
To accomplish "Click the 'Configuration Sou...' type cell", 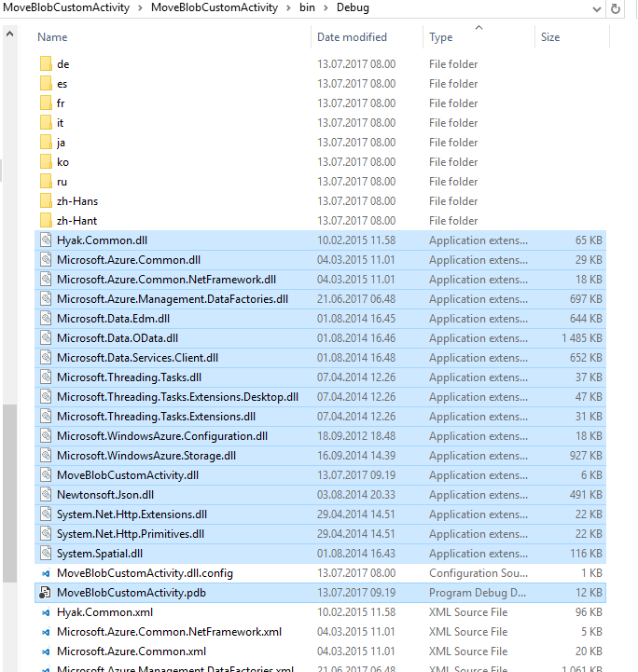I will (478, 573).
